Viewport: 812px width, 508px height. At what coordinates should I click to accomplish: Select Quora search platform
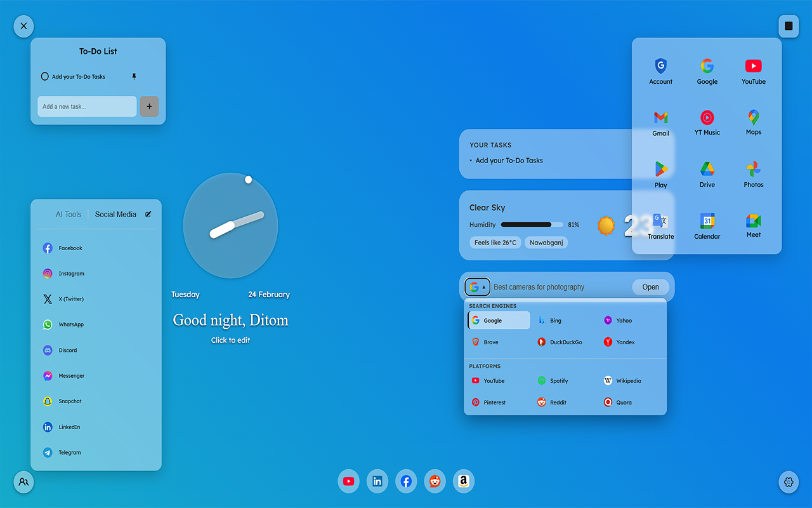[x=632, y=403]
